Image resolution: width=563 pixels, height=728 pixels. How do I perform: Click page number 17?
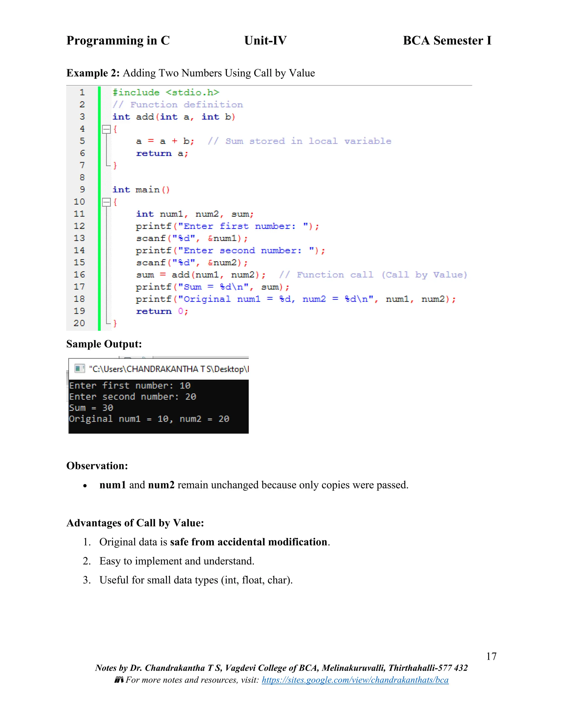point(491,656)
